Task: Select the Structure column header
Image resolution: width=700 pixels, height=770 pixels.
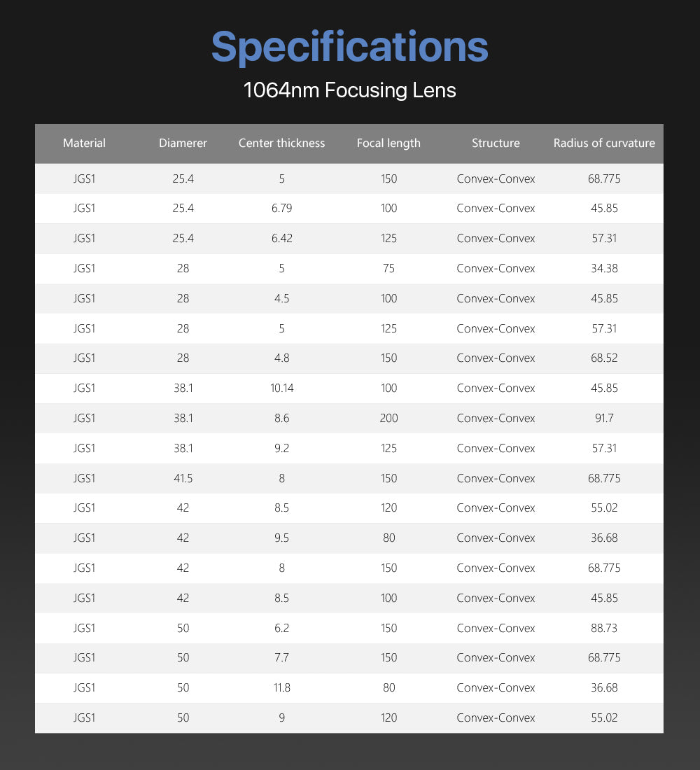Action: (x=496, y=143)
